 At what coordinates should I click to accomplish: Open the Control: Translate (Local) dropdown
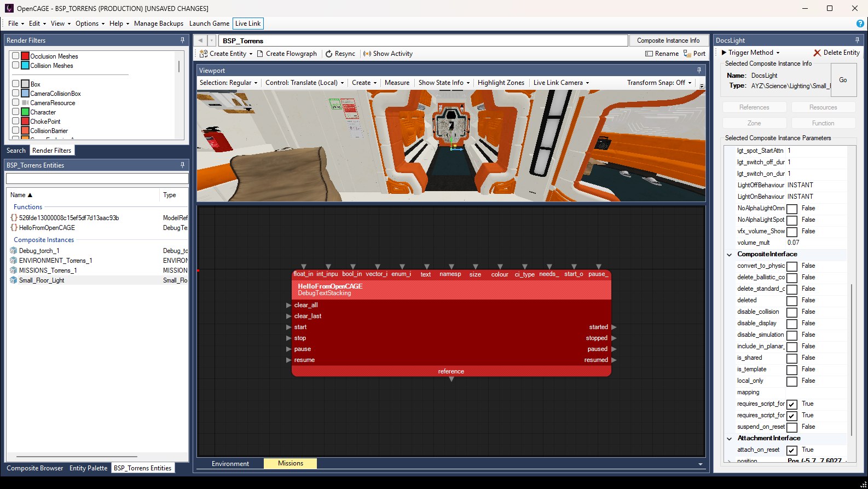(304, 83)
